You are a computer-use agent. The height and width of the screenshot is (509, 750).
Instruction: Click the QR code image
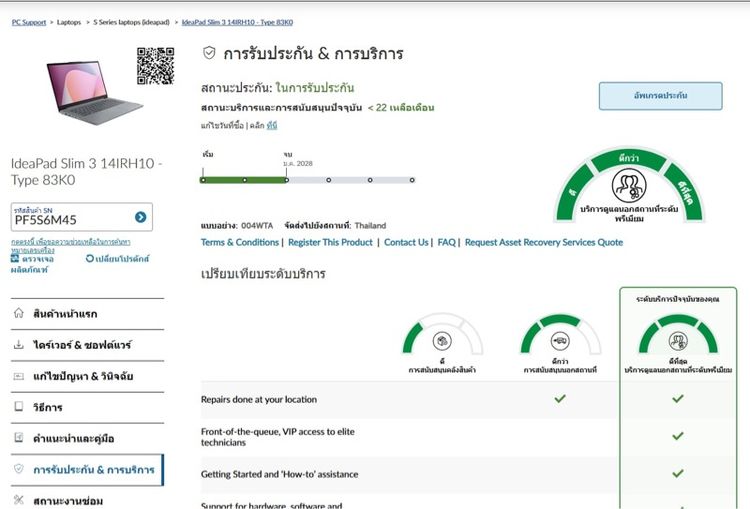coord(155,66)
